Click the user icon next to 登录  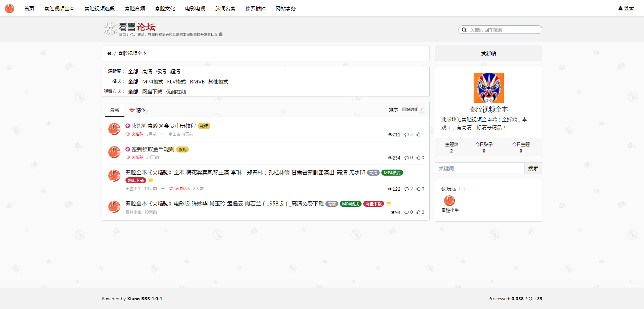[x=620, y=8]
